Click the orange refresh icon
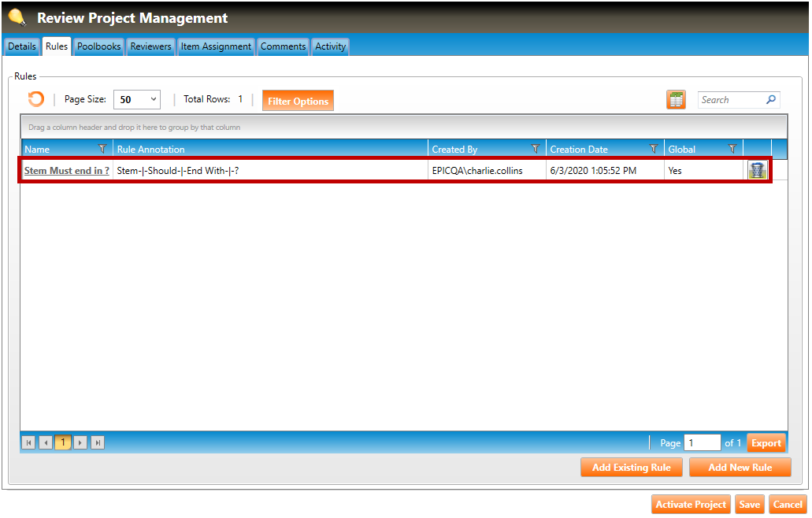The width and height of the screenshot is (812, 518). tap(35, 99)
